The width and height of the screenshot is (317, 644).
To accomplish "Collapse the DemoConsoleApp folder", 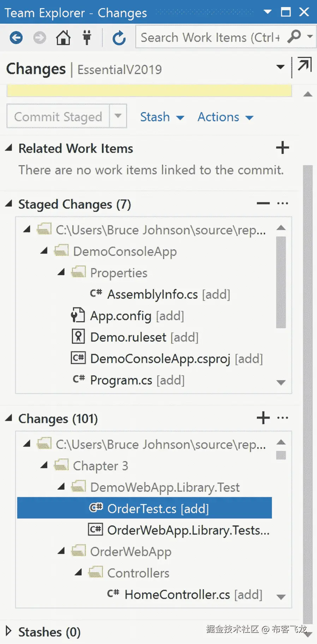I will pos(44,251).
